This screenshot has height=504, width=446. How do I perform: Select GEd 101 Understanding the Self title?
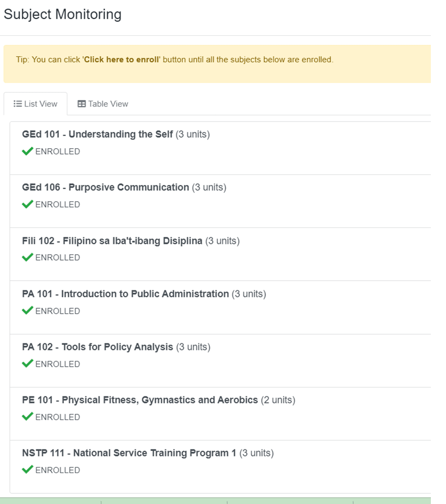coord(97,134)
